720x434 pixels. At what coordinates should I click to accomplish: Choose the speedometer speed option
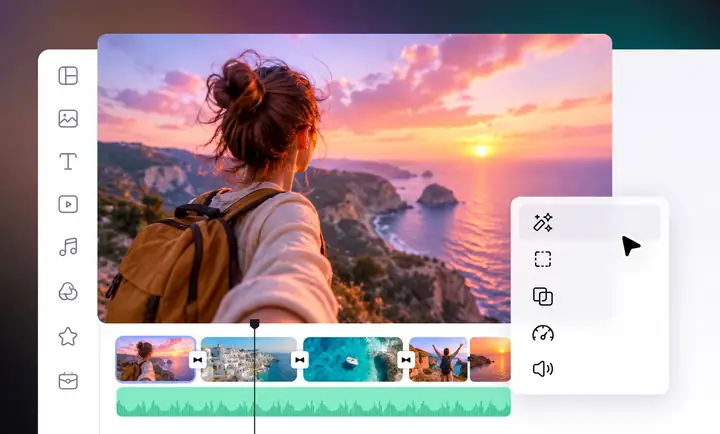pos(543,333)
